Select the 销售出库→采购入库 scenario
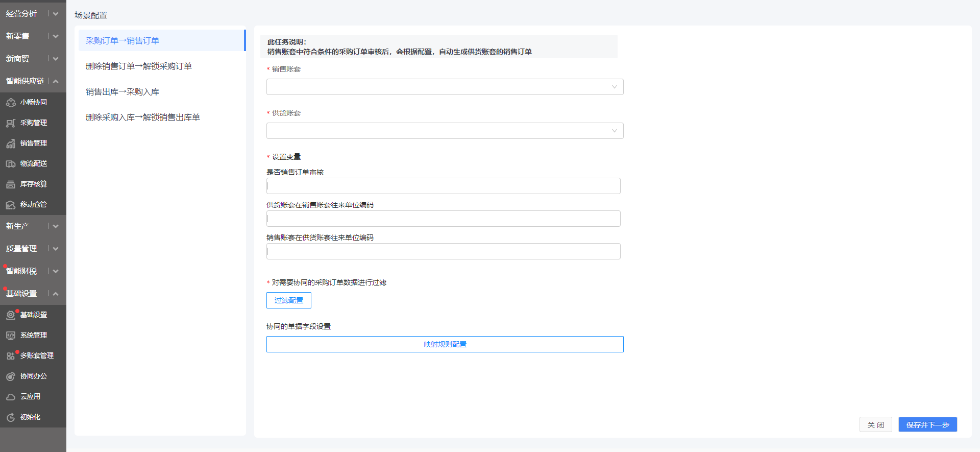This screenshot has height=452, width=980. pos(162,91)
